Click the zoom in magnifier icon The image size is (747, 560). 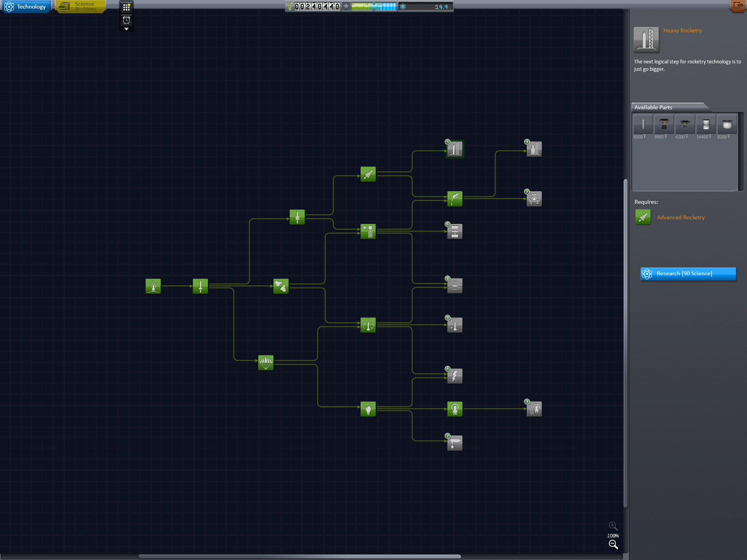[613, 526]
